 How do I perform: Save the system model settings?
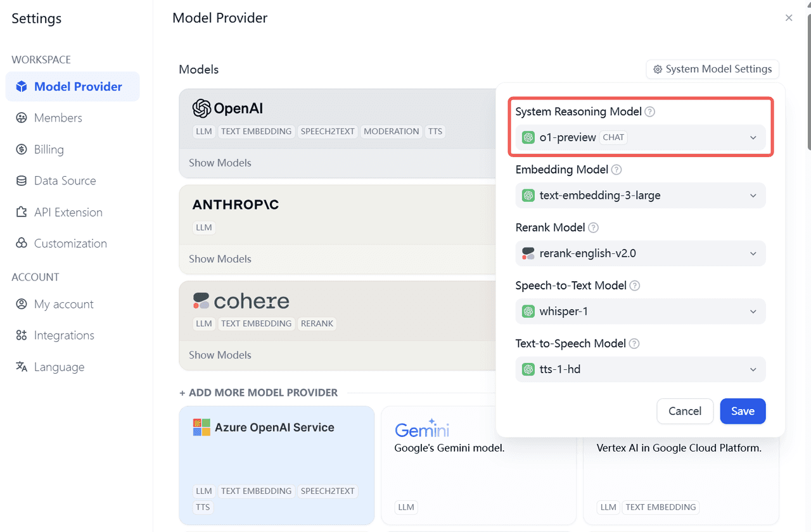click(743, 411)
